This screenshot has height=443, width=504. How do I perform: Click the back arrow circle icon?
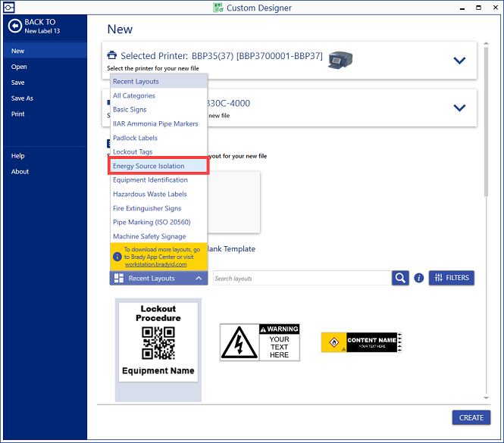coord(15,26)
